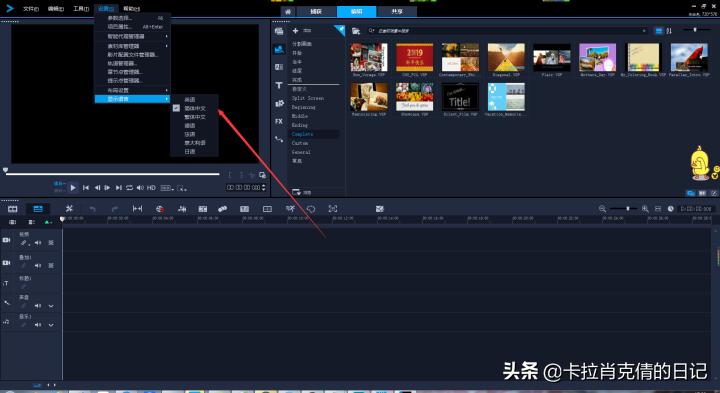Mute the video track speaker

point(38,243)
